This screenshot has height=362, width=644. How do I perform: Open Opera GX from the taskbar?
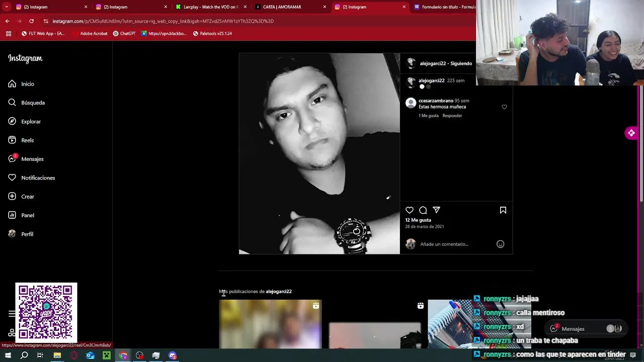point(74,355)
